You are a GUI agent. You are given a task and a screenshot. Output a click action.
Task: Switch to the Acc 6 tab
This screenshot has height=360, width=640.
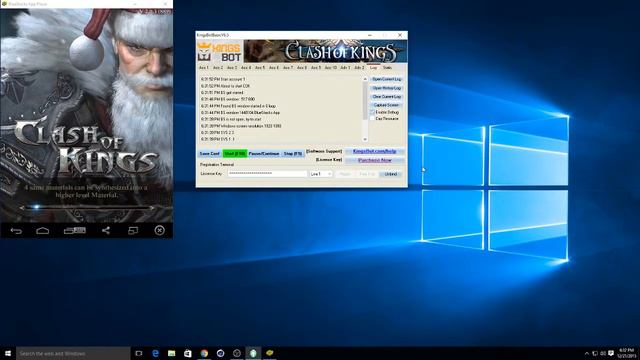[x=273, y=67]
